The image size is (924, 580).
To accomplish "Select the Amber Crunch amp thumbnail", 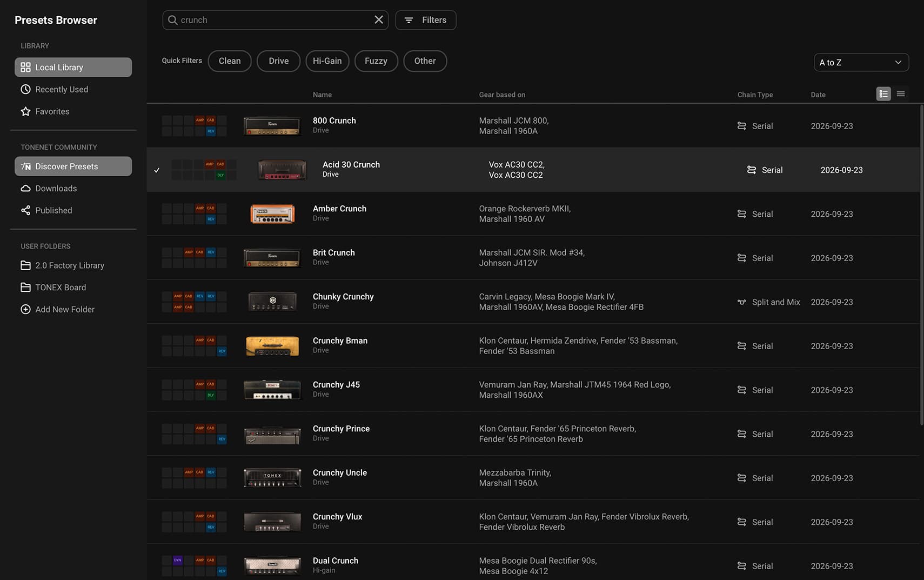I will (x=272, y=214).
